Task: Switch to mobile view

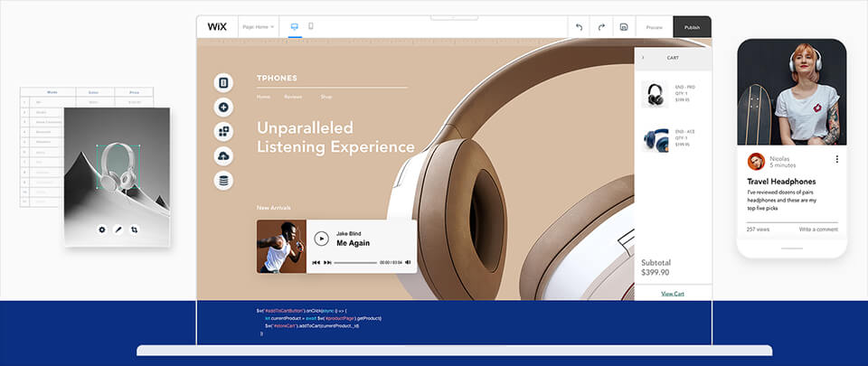Action: click(311, 27)
